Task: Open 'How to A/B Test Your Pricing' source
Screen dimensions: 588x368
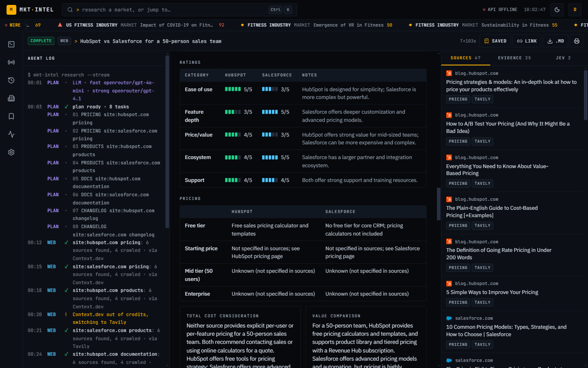Action: pyautogui.click(x=508, y=128)
